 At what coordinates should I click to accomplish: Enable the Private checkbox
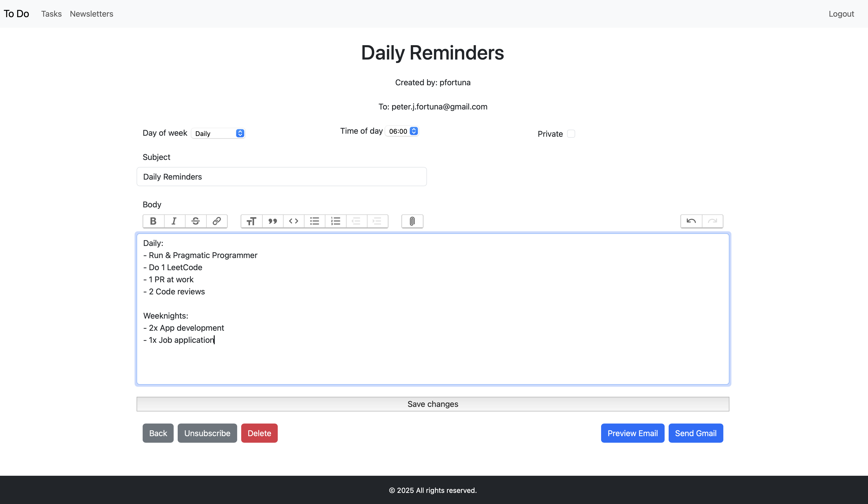pyautogui.click(x=571, y=134)
